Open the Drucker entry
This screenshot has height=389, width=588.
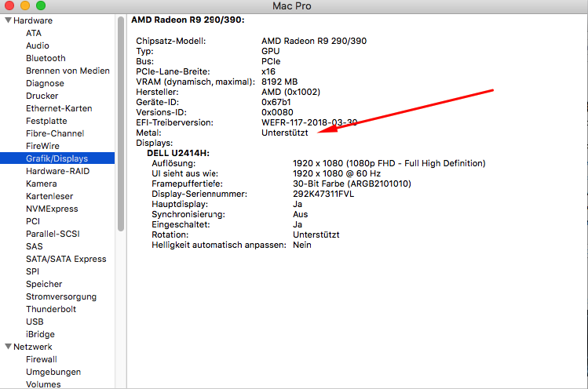[x=42, y=96]
